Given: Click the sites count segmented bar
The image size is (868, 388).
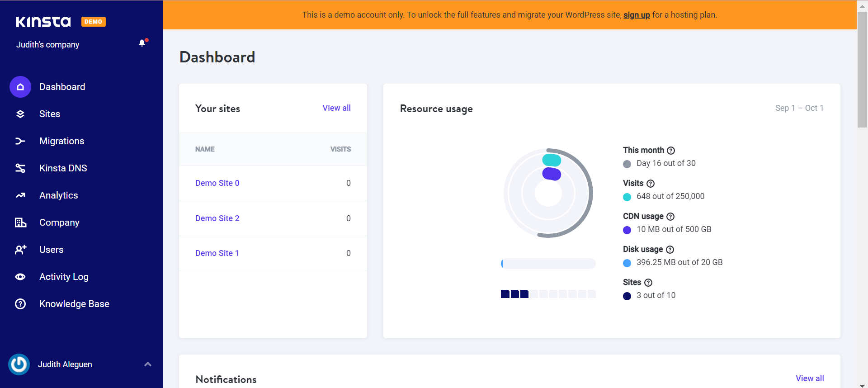Looking at the screenshot, I should pos(548,294).
